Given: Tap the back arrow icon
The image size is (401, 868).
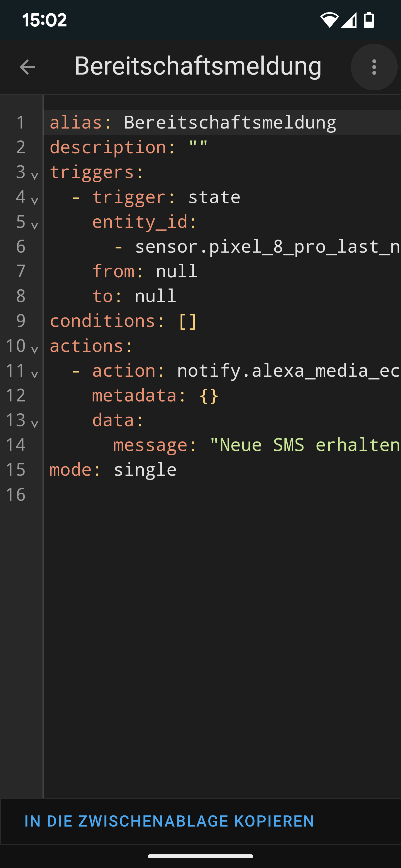Looking at the screenshot, I should point(27,67).
